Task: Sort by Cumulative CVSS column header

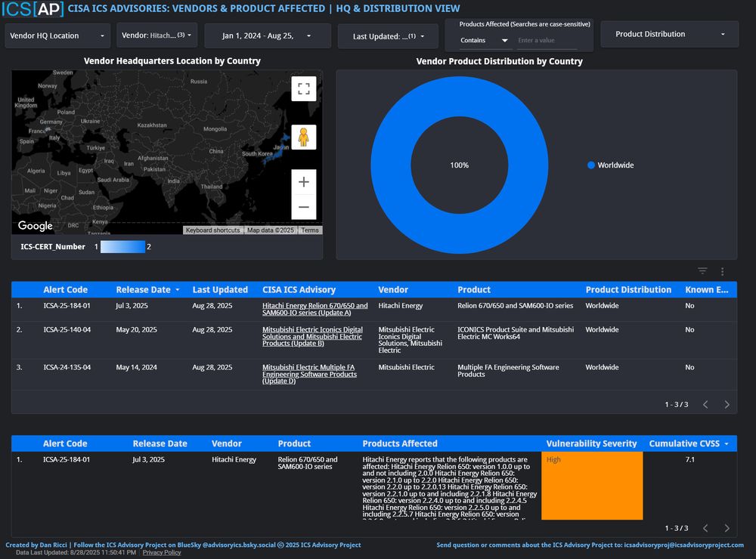Action: click(684, 443)
